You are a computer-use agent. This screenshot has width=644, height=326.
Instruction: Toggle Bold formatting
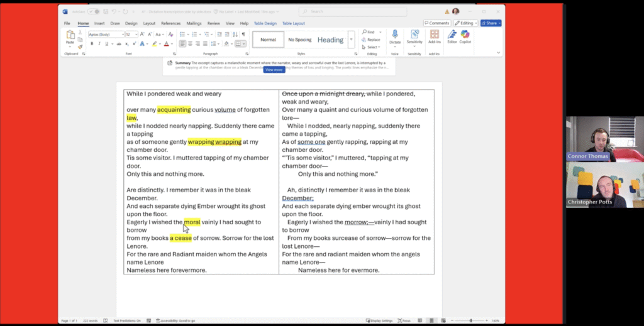pyautogui.click(x=92, y=44)
